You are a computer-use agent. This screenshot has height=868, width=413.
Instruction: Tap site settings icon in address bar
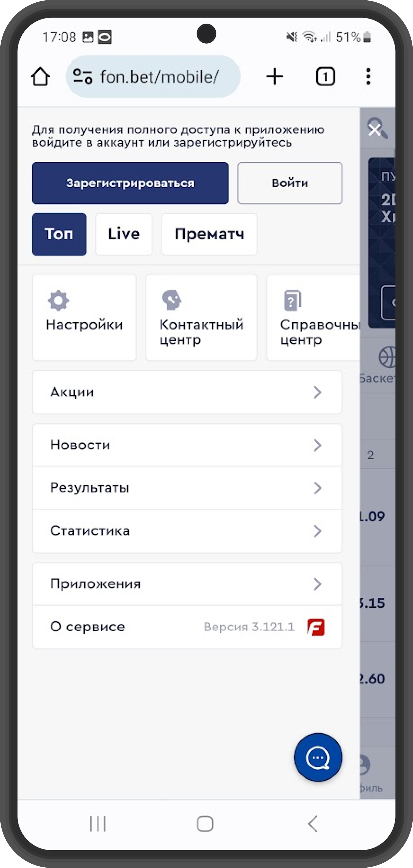[83, 77]
